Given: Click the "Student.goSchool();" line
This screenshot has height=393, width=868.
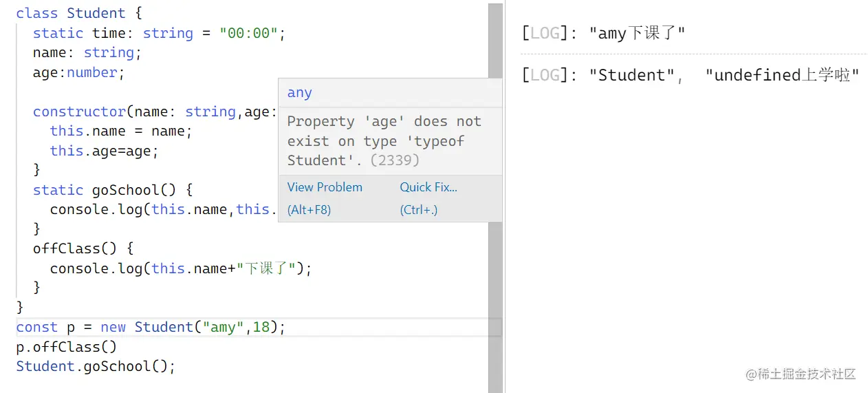Looking at the screenshot, I should [96, 366].
